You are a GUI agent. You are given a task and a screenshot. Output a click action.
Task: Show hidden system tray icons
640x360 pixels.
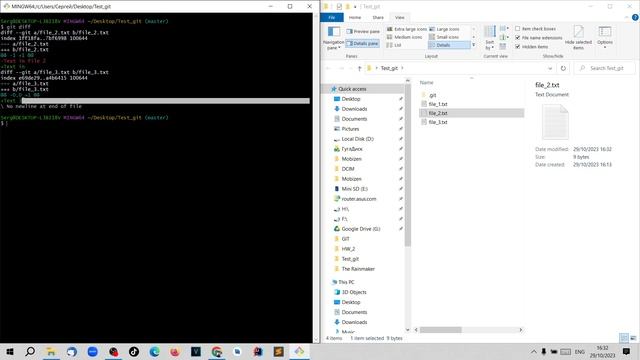(533, 351)
